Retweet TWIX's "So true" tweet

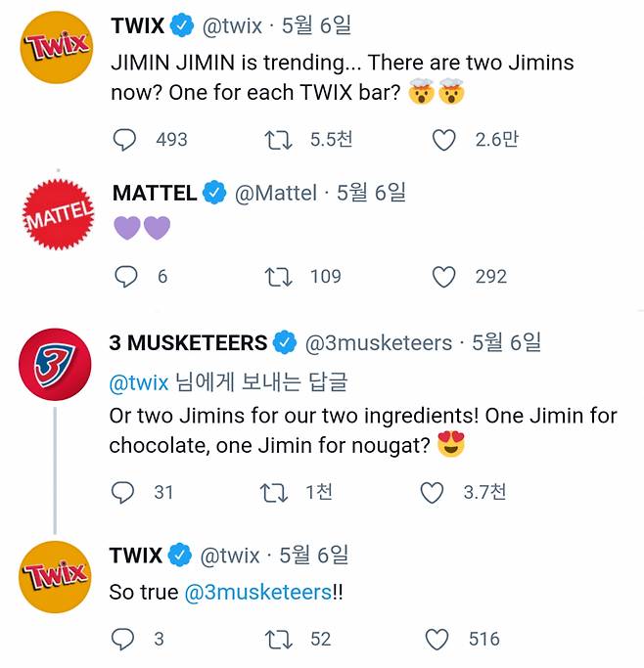[280, 639]
